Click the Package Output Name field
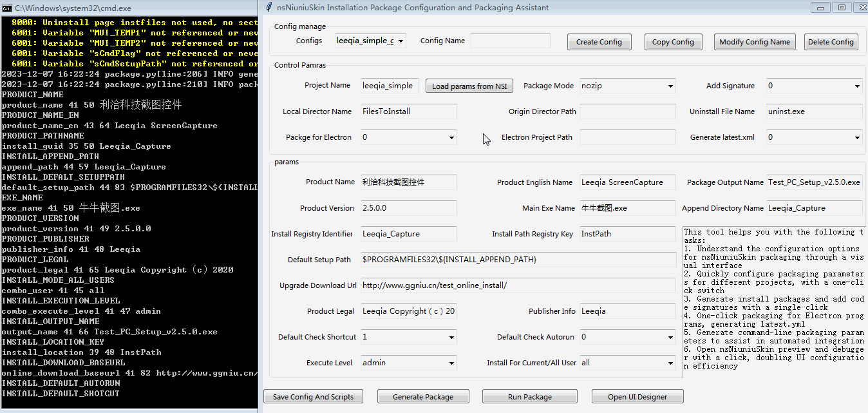868x413 pixels. point(815,182)
